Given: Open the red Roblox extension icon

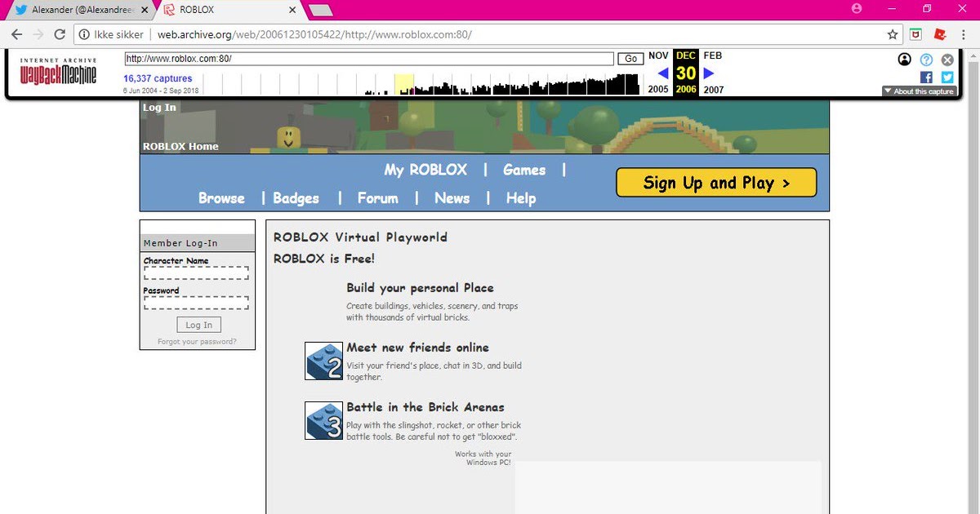Looking at the screenshot, I should (940, 34).
